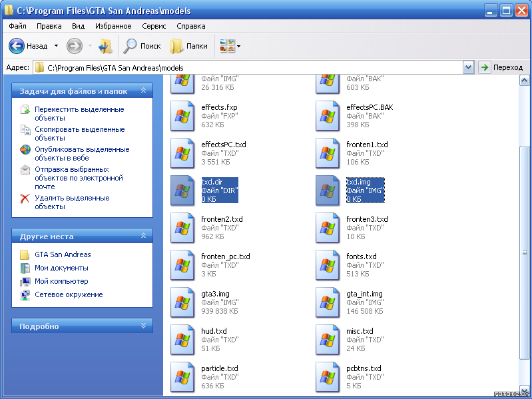Click the hud.txd file name
The image size is (532, 399).
pos(214,331)
